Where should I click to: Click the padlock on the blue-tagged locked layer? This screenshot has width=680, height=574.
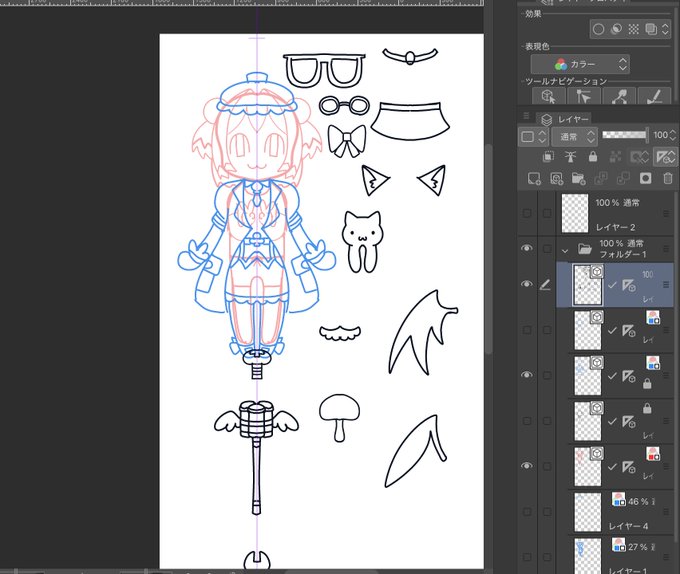pyautogui.click(x=647, y=383)
